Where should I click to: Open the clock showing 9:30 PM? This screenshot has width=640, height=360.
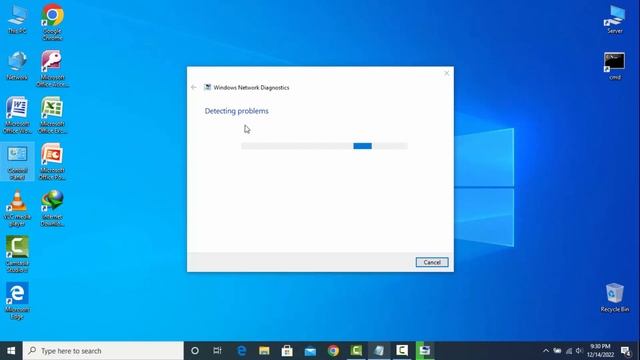click(600, 351)
